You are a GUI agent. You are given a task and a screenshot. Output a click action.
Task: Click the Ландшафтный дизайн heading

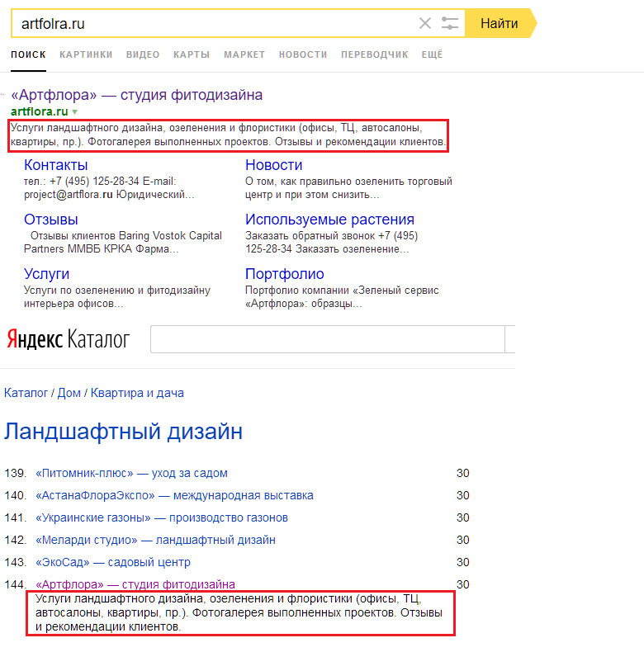tap(123, 431)
